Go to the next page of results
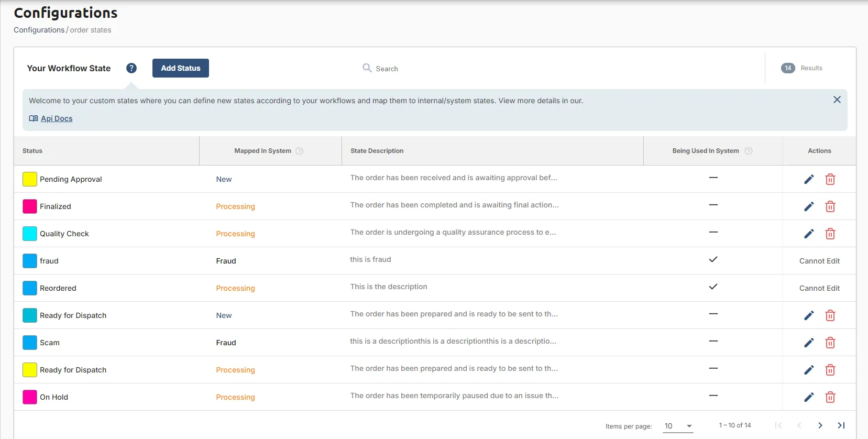The width and height of the screenshot is (868, 439). click(x=820, y=425)
